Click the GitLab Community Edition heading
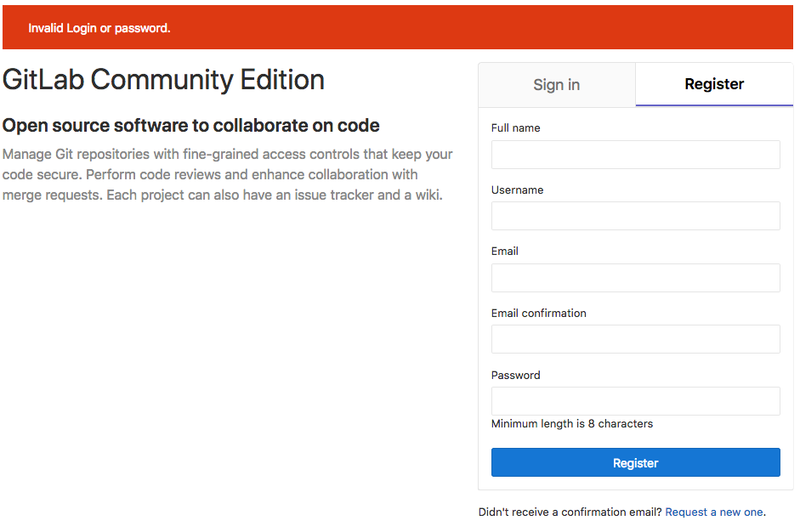 pos(163,80)
